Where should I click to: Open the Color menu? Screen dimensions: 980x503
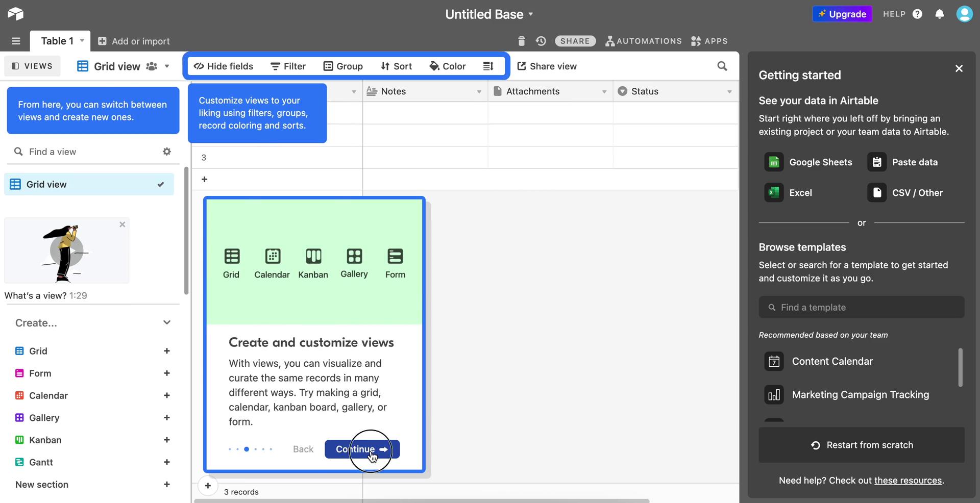coord(448,66)
